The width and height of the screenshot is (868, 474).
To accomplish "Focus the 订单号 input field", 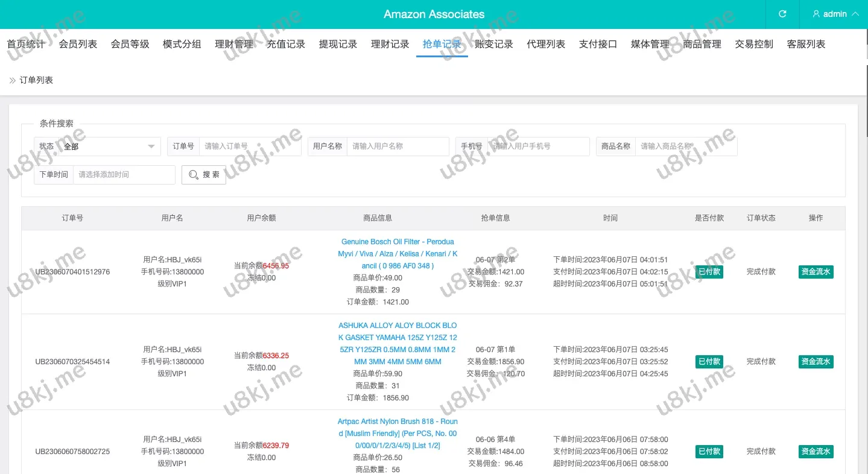I will 250,147.
